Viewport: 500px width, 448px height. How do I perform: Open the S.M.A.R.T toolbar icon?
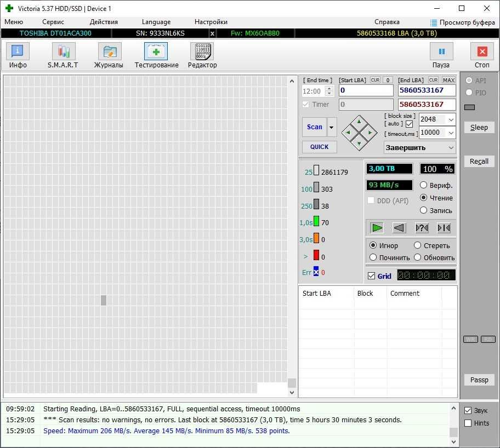[64, 51]
